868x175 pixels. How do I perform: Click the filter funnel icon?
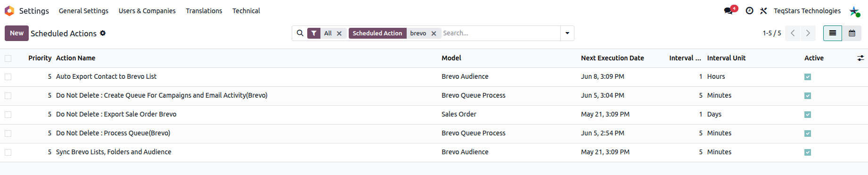coord(314,33)
